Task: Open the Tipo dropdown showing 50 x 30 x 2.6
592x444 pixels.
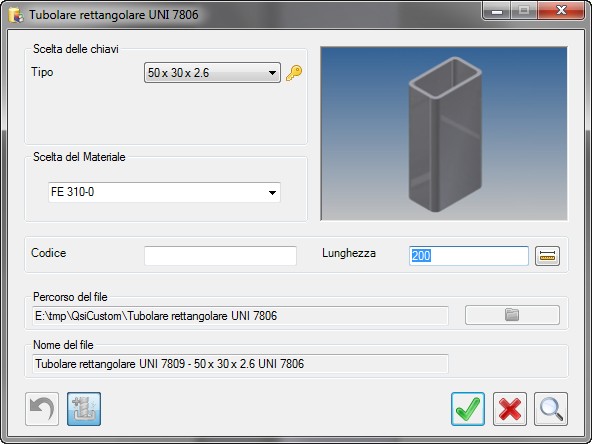Action: [x=212, y=72]
